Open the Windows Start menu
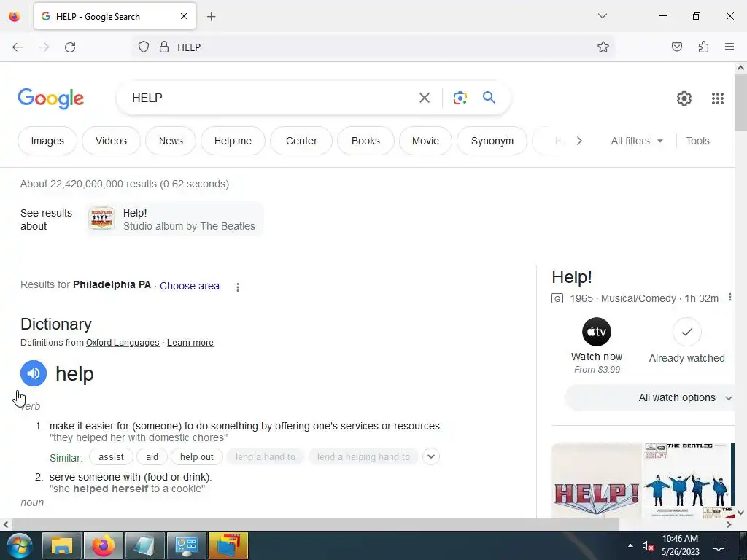Viewport: 747px width, 560px height. [20, 545]
